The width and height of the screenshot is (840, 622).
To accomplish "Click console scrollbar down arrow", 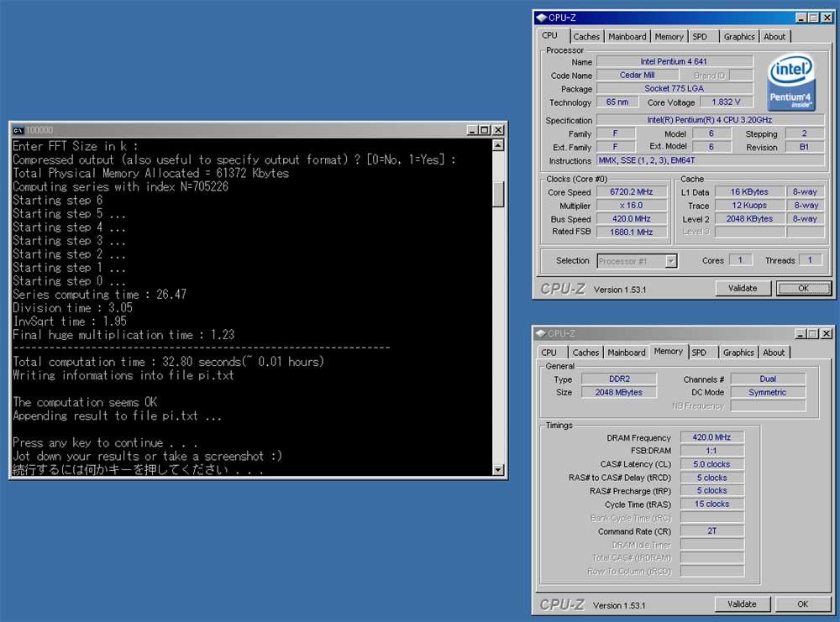I will [497, 470].
